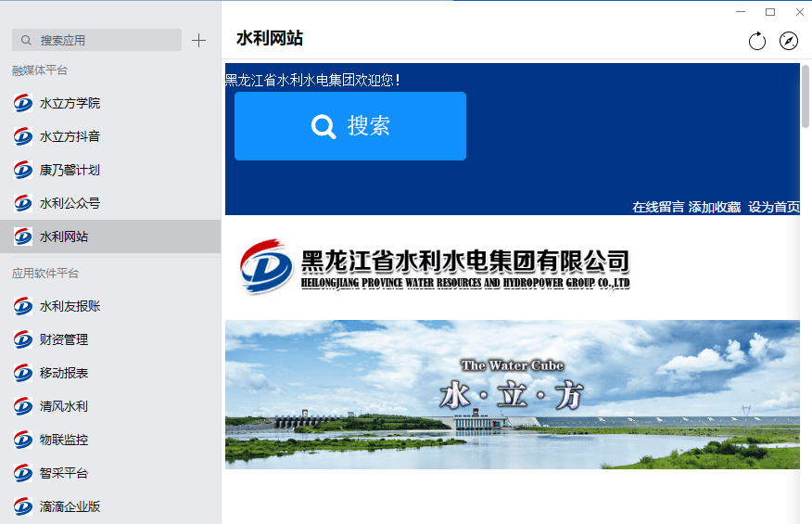Open 水利公众号 label in sidebar
The image size is (812, 524).
tap(70, 203)
